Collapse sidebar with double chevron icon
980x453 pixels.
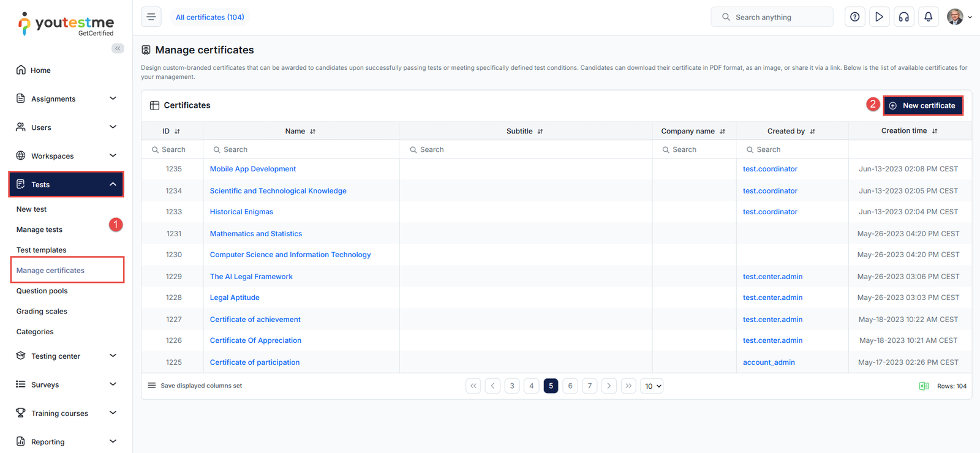click(118, 48)
